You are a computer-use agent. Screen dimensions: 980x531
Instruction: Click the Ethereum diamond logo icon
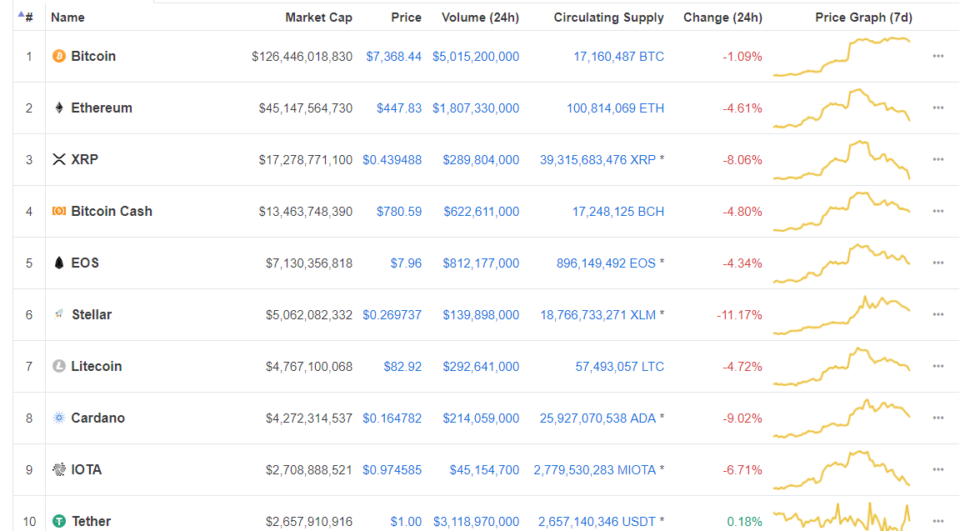pos(58,108)
